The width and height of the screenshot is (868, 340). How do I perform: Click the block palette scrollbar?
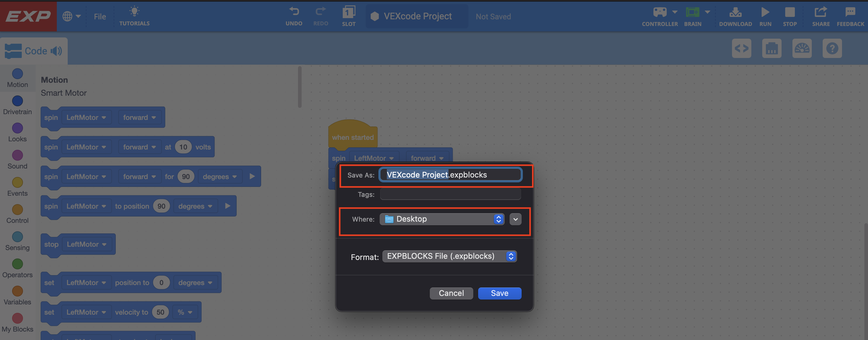pyautogui.click(x=300, y=87)
